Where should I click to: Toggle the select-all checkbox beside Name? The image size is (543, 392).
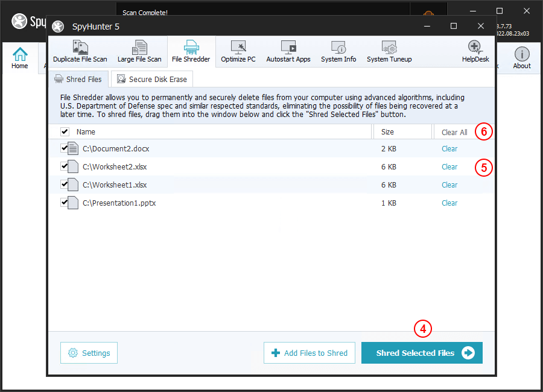(65, 131)
